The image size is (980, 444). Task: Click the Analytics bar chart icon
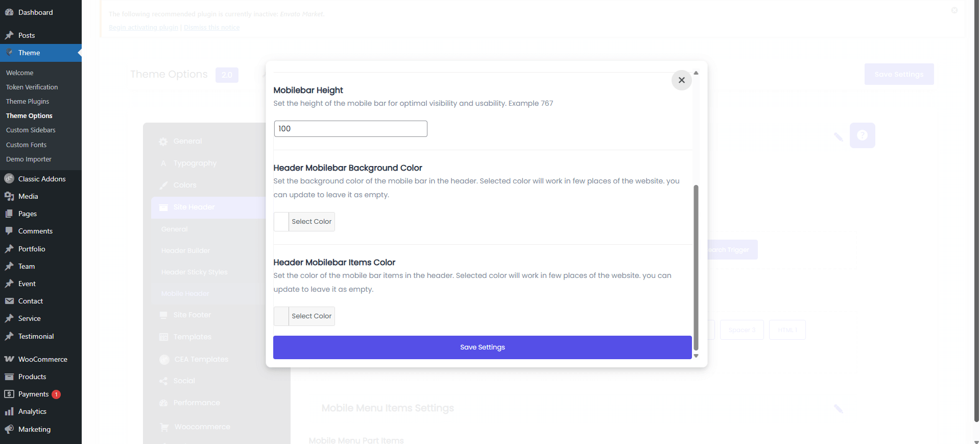coord(9,411)
